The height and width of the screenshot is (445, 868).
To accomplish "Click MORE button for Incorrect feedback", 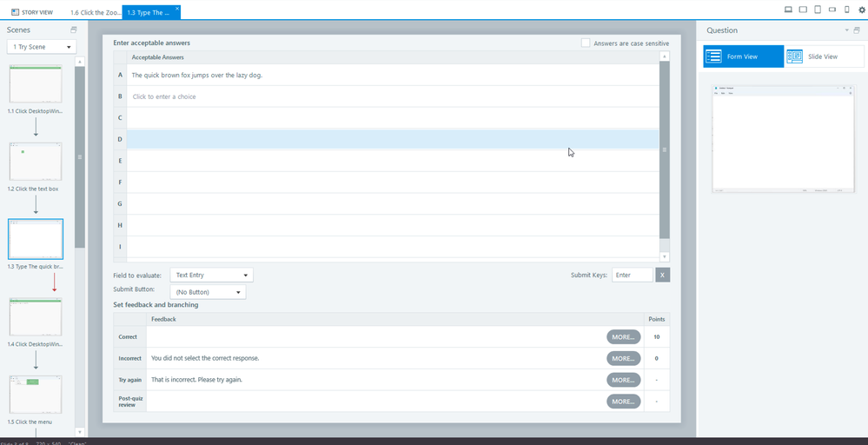I will click(623, 359).
